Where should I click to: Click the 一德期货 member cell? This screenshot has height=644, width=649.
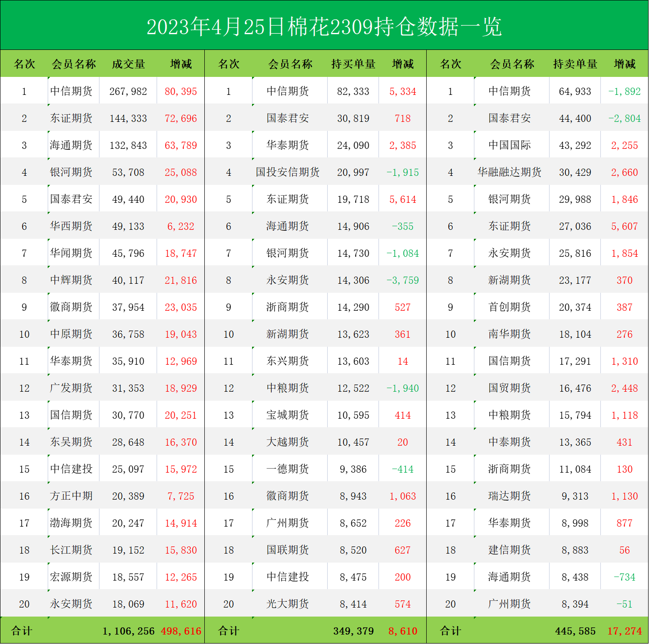pyautogui.click(x=288, y=469)
